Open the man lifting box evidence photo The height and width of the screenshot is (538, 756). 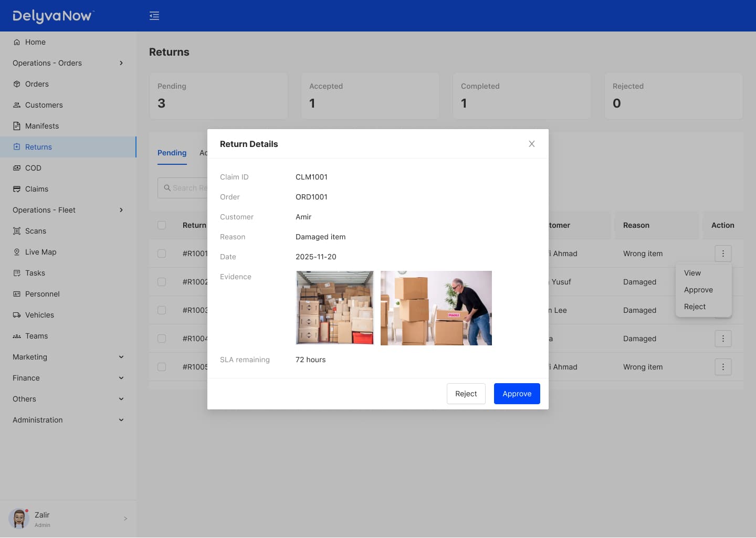[x=436, y=308]
